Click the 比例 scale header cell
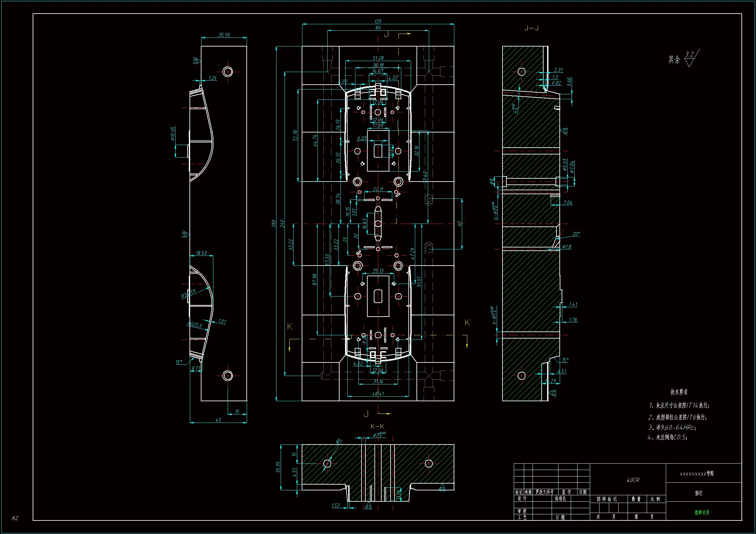 [x=655, y=499]
